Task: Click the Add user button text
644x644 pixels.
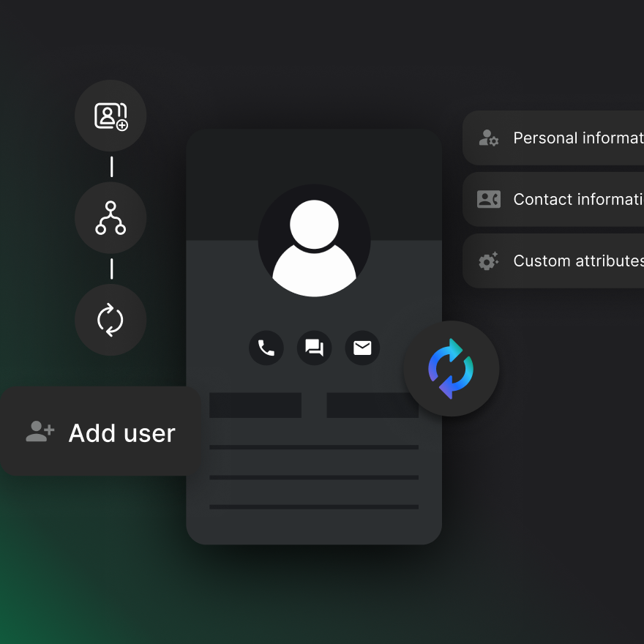Action: pyautogui.click(x=121, y=433)
